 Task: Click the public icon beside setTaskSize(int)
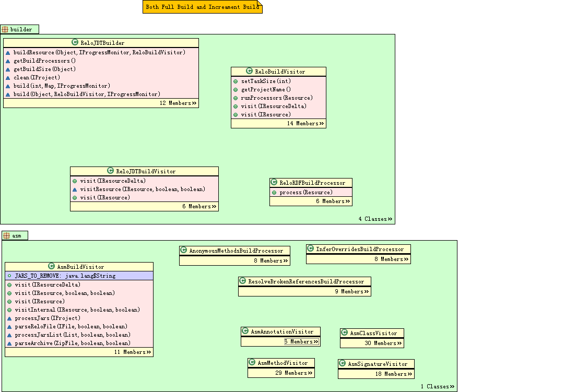pos(236,81)
